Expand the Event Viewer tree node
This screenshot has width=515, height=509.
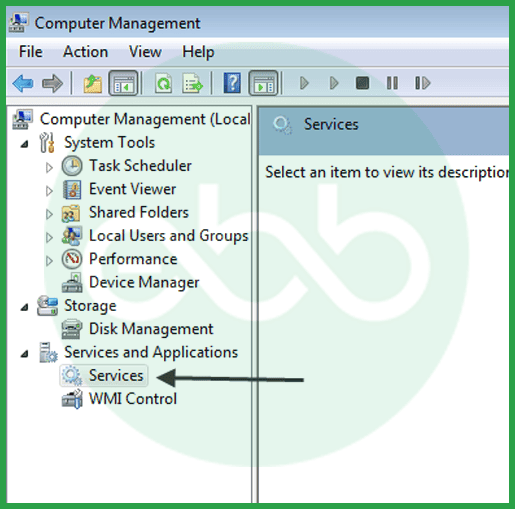click(x=49, y=191)
